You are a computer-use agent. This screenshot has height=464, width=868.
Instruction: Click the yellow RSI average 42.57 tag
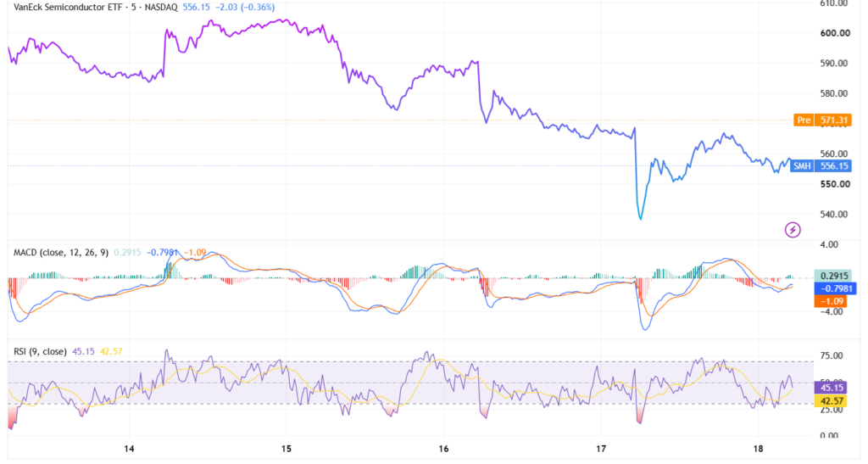click(832, 400)
